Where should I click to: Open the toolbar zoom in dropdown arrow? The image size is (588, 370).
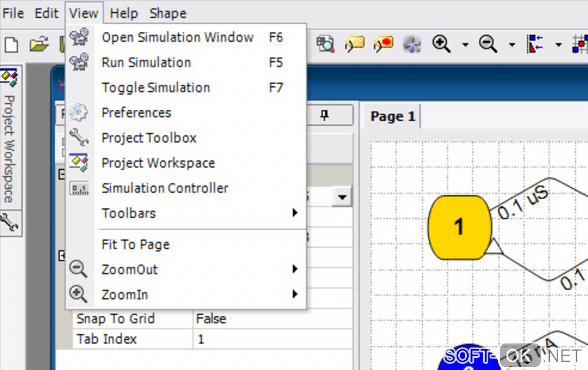pyautogui.click(x=465, y=44)
